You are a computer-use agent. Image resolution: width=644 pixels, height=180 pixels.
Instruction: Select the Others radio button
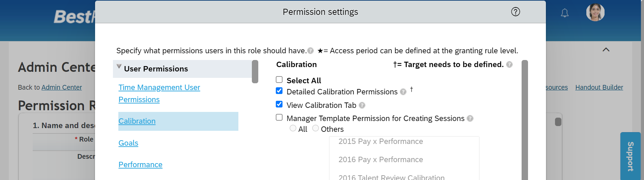(316, 128)
